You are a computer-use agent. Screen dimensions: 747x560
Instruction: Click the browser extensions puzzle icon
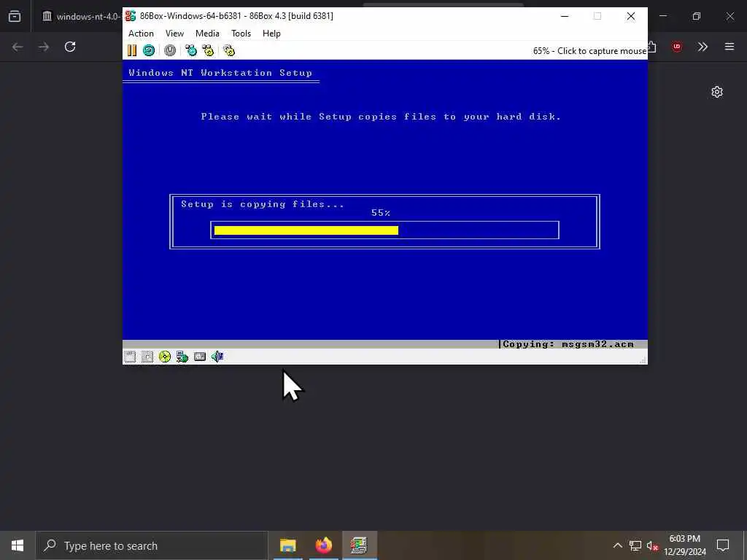(x=652, y=47)
